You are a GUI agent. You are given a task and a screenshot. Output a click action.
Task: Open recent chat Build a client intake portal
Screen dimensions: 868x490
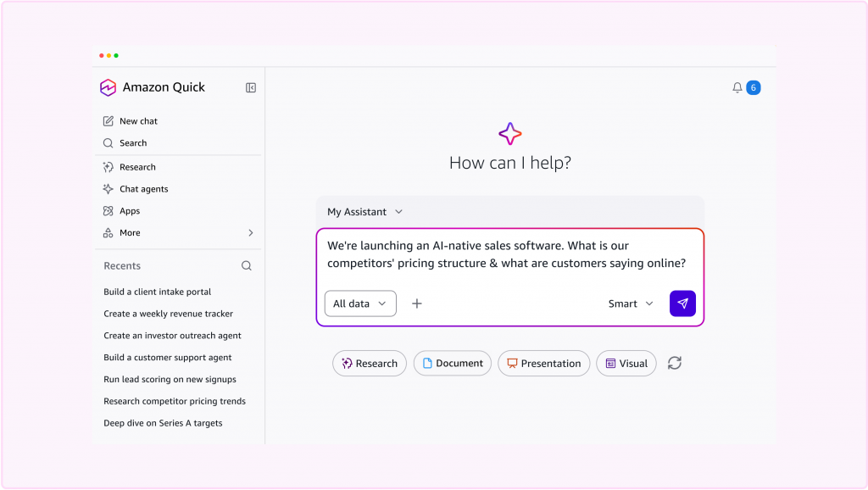pyautogui.click(x=157, y=292)
